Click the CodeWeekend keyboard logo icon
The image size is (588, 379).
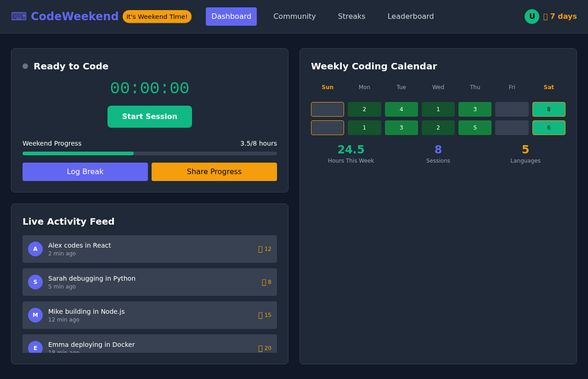18,16
